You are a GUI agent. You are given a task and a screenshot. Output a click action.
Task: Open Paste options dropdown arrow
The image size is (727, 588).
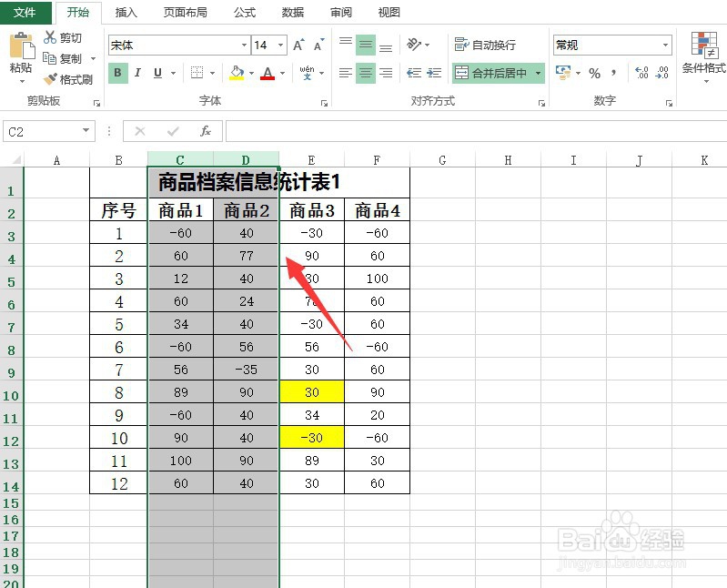pos(22,82)
